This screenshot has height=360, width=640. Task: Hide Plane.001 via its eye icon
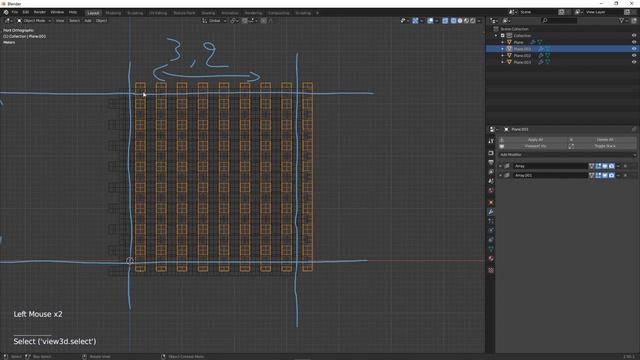[x=634, y=49]
